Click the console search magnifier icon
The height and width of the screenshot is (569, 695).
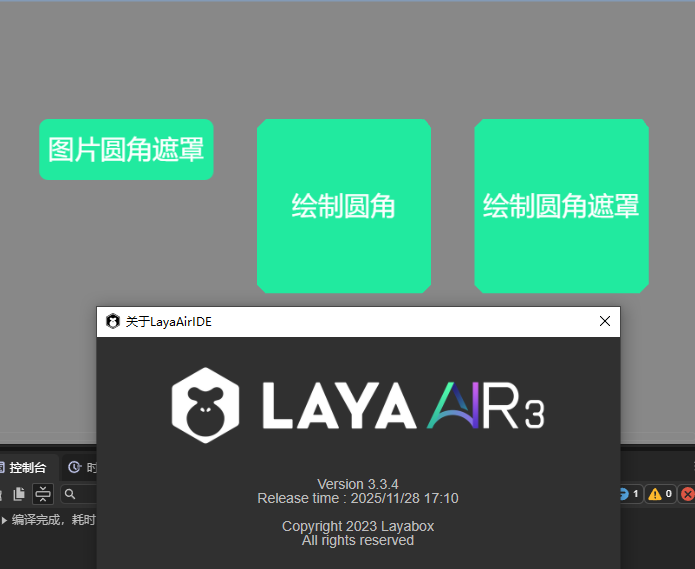pos(70,494)
